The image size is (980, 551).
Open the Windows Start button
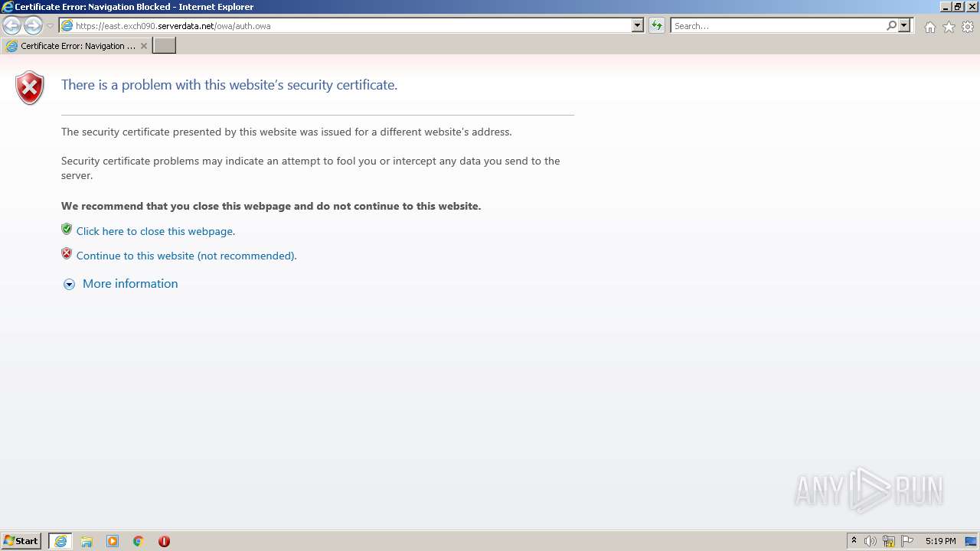coord(21,541)
